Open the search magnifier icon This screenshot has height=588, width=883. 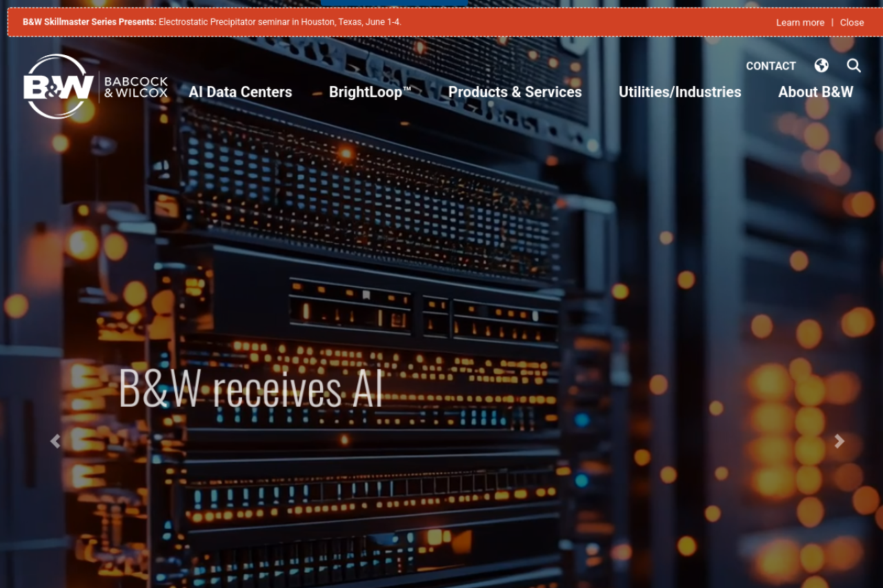tap(853, 65)
